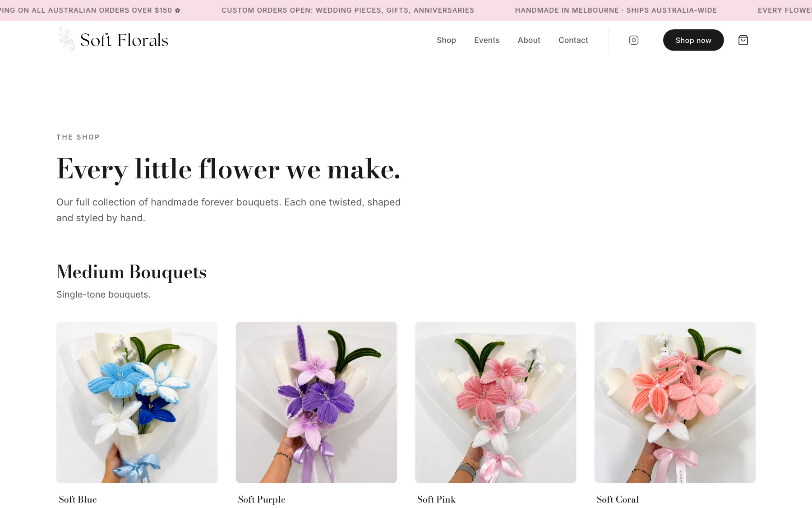Click 'THE SHOP' eyebrow label
The width and height of the screenshot is (812, 508).
(x=78, y=137)
